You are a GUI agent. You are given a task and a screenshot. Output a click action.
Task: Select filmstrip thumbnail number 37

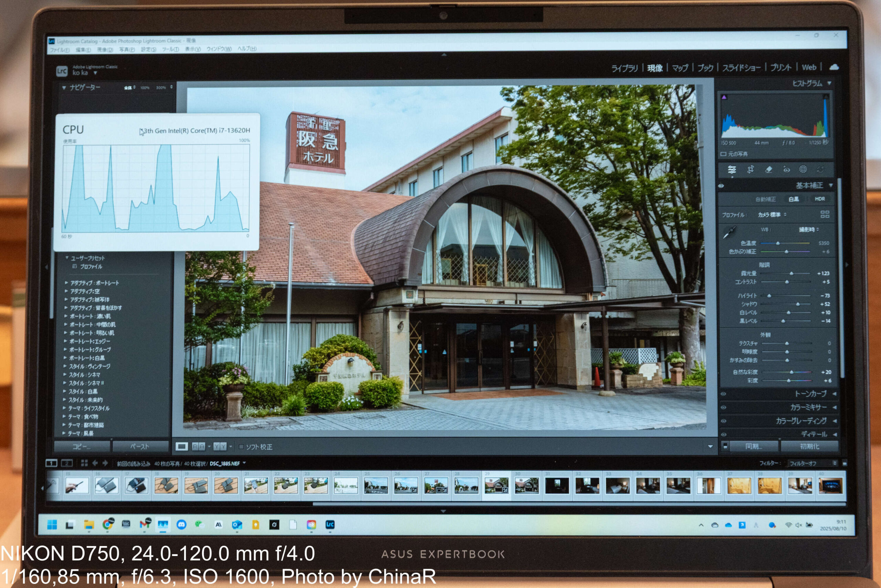coord(739,485)
